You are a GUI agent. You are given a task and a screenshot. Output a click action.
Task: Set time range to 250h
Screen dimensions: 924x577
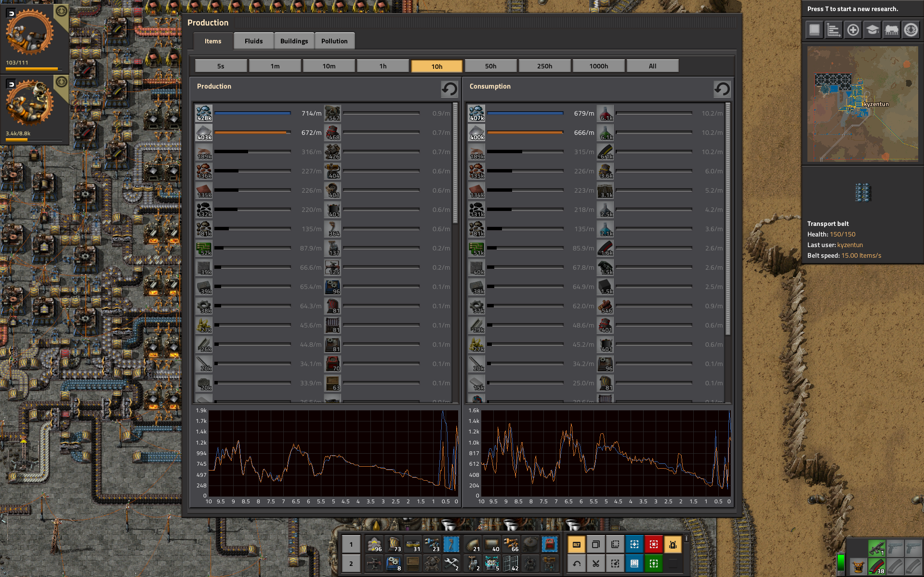pyautogui.click(x=544, y=66)
